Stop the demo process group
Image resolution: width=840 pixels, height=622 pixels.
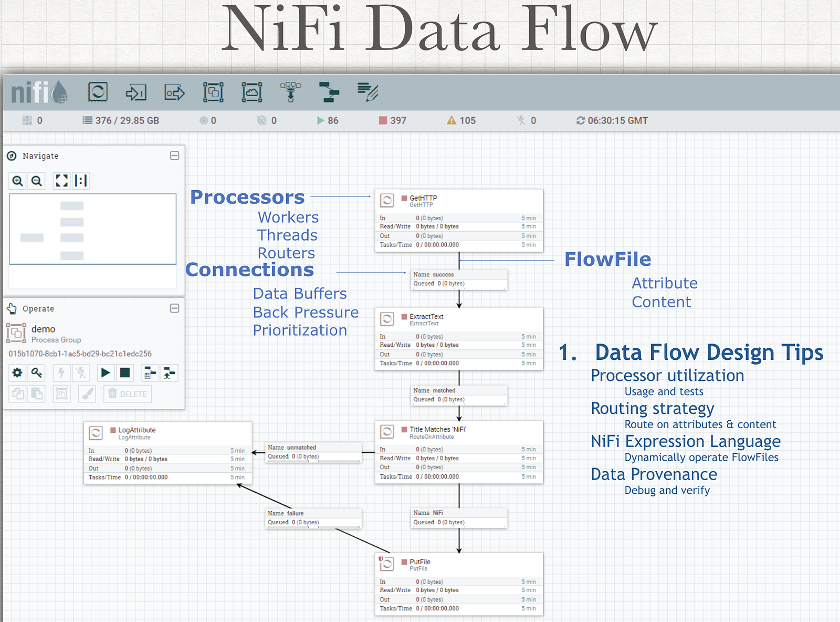[x=125, y=372]
